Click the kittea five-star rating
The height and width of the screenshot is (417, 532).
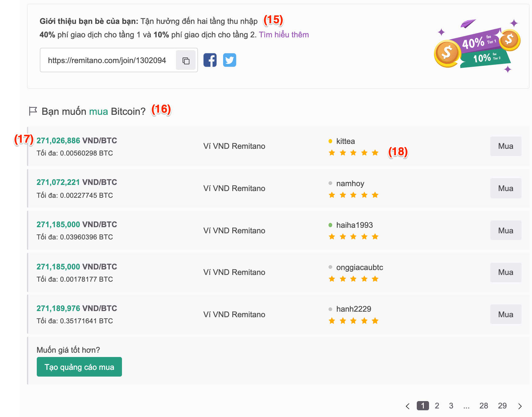click(353, 153)
